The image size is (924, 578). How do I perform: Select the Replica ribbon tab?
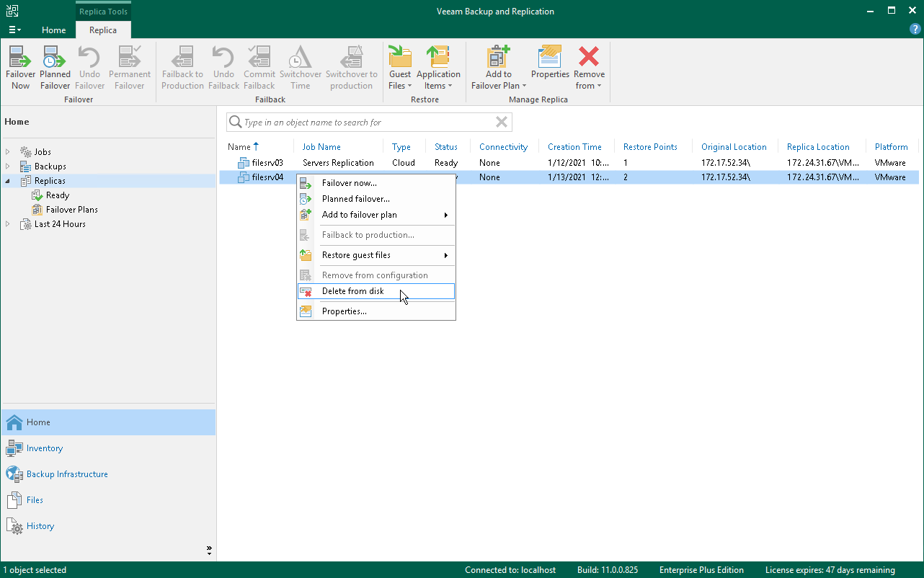coord(103,30)
